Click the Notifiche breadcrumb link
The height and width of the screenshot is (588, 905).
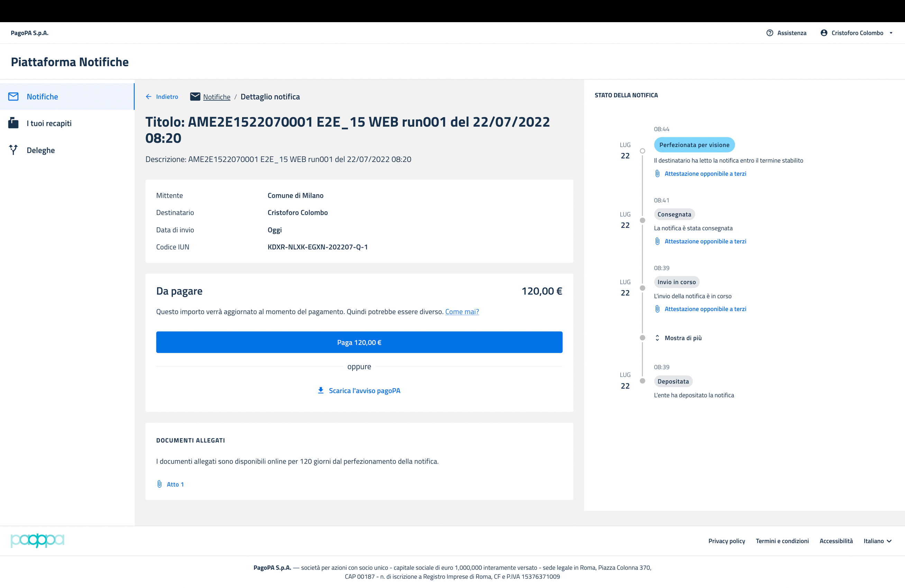[x=216, y=97]
